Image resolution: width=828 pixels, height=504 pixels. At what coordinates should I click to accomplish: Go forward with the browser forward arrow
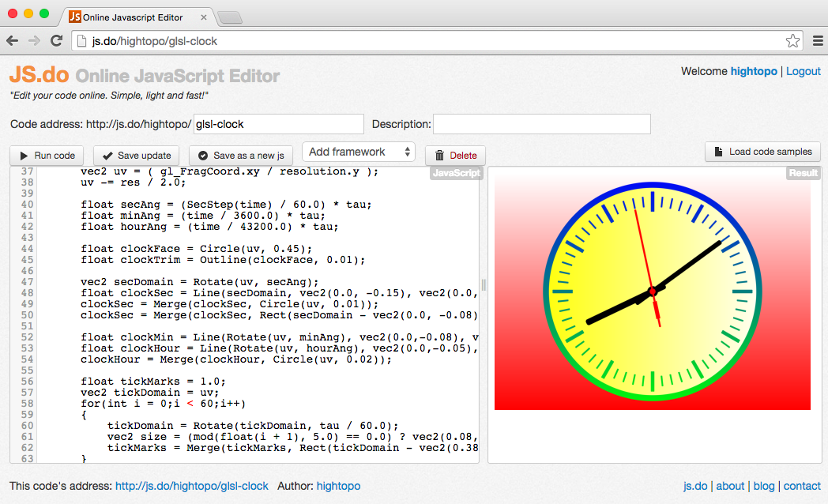click(x=34, y=40)
